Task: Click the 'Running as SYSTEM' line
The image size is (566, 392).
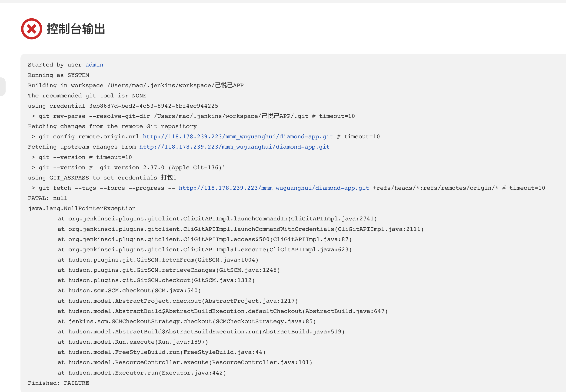Action: 58,75
